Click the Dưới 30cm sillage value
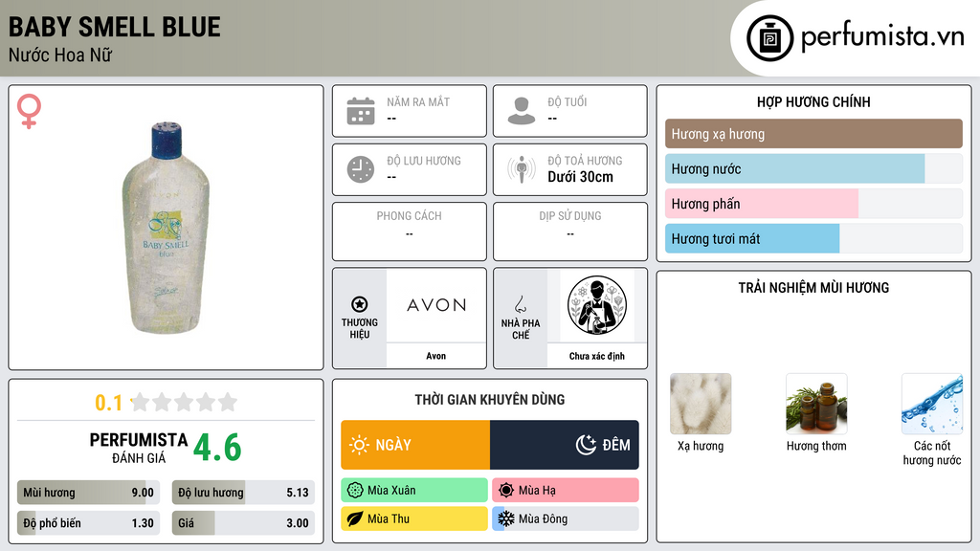Image resolution: width=980 pixels, height=551 pixels. 581,177
